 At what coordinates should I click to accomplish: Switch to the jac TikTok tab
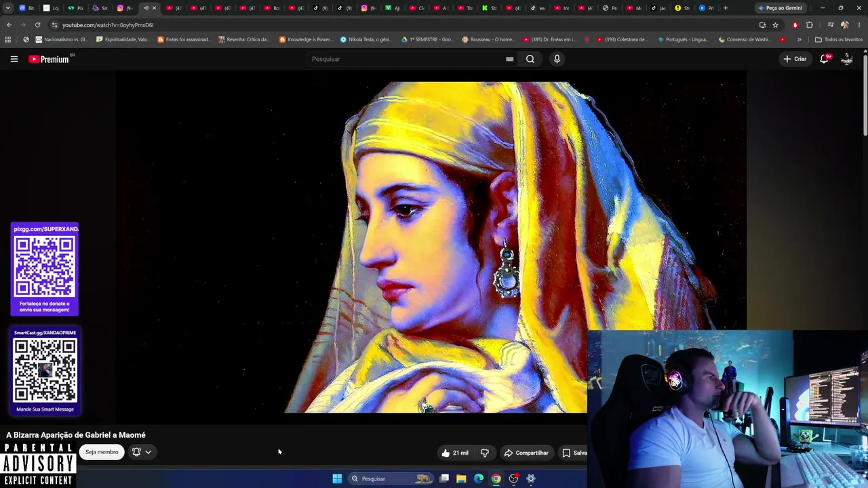[658, 8]
